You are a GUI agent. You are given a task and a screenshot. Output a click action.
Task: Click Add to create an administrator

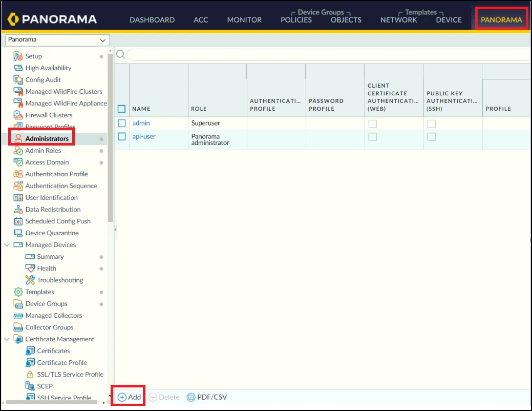tap(129, 397)
